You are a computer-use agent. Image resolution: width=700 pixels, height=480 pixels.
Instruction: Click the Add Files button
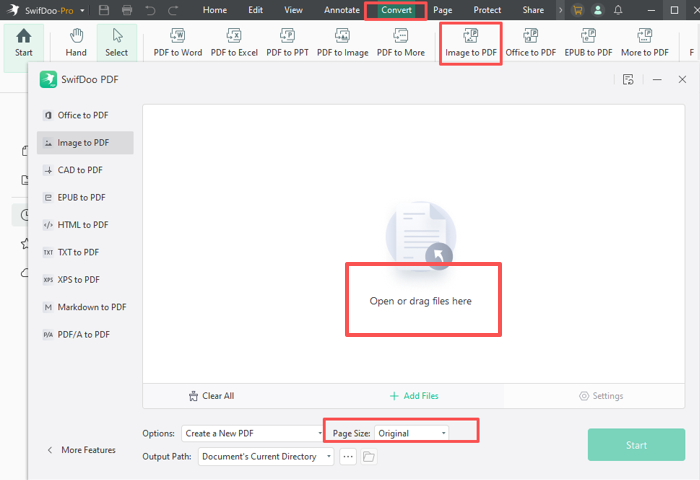pos(414,396)
